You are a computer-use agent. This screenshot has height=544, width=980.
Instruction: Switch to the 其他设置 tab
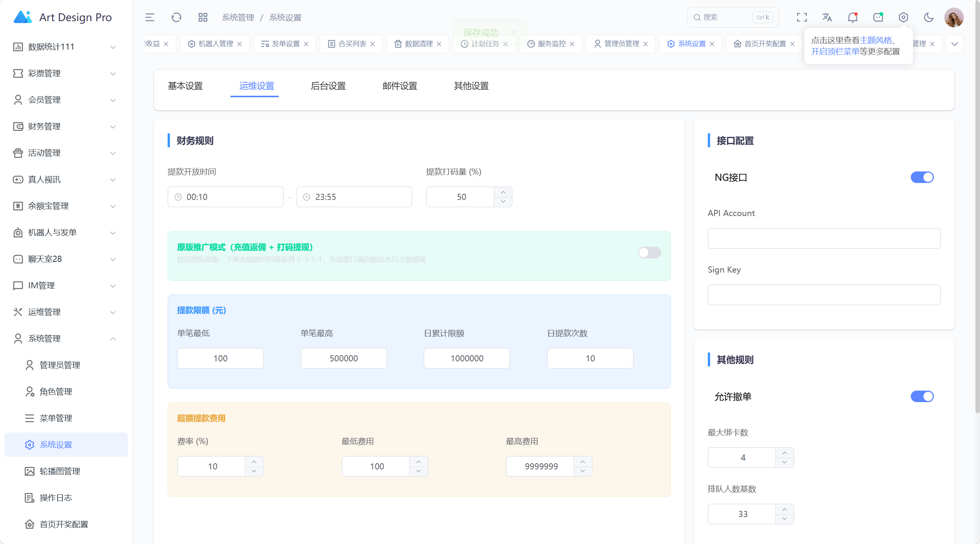coord(471,86)
